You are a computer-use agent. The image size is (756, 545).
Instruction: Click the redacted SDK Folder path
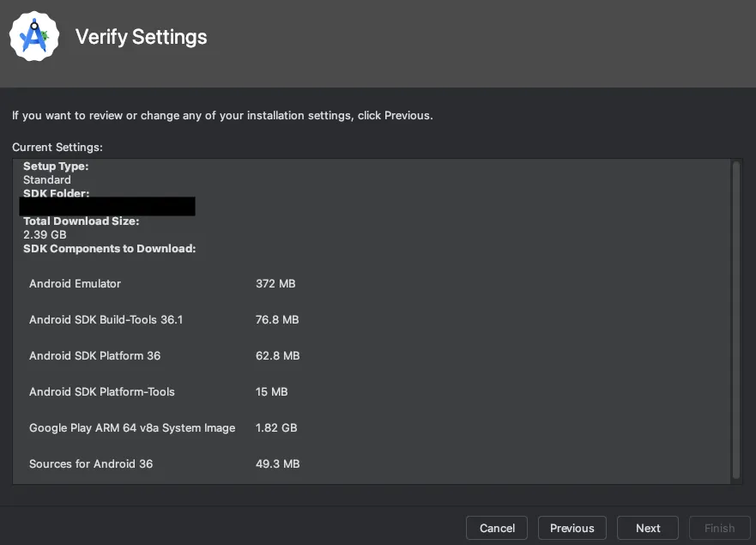tap(107, 207)
